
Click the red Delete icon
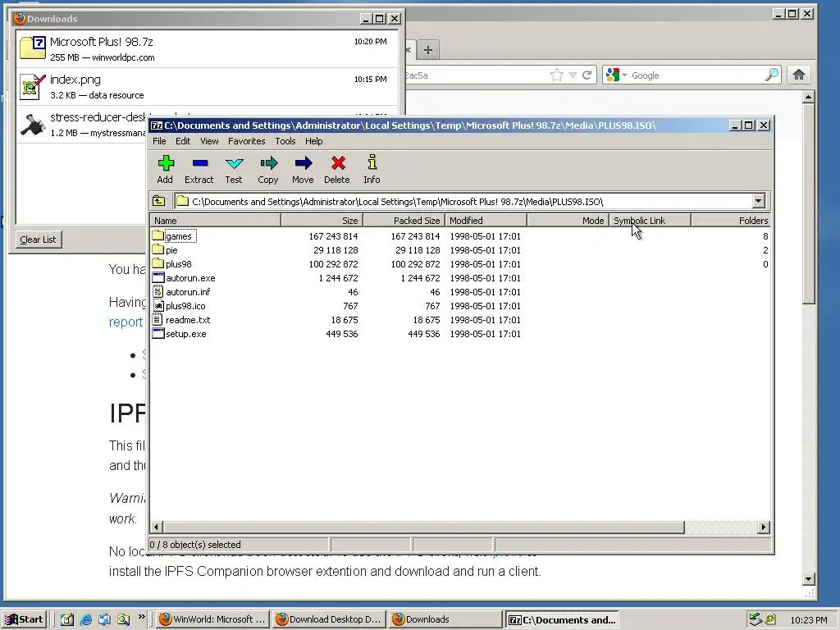338,163
